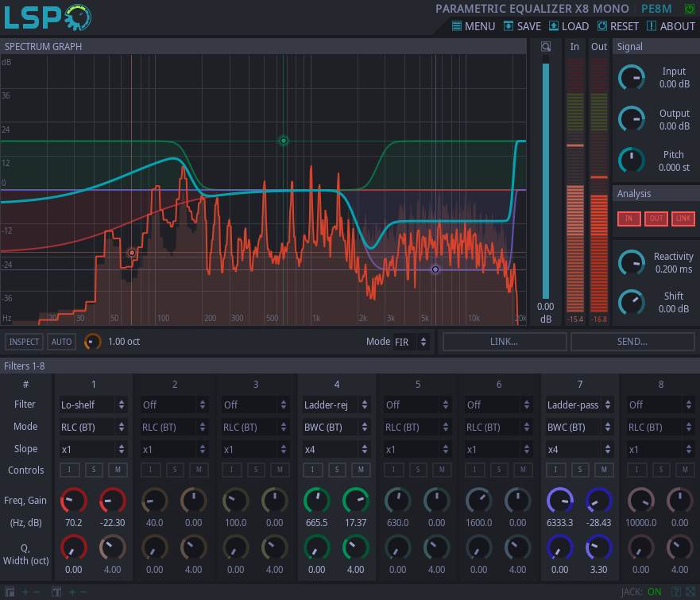Toggle the green power icon beside PE8M

tap(690, 9)
